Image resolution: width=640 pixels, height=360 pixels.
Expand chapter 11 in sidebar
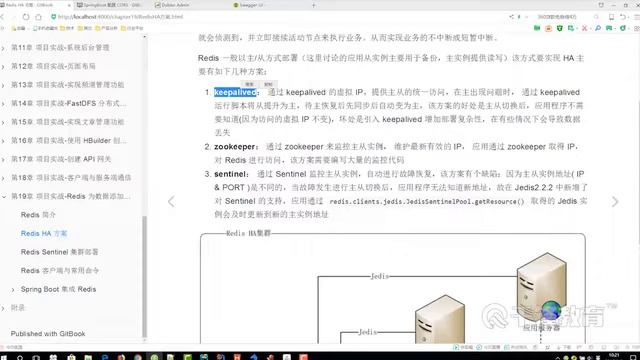pyautogui.click(x=3, y=48)
